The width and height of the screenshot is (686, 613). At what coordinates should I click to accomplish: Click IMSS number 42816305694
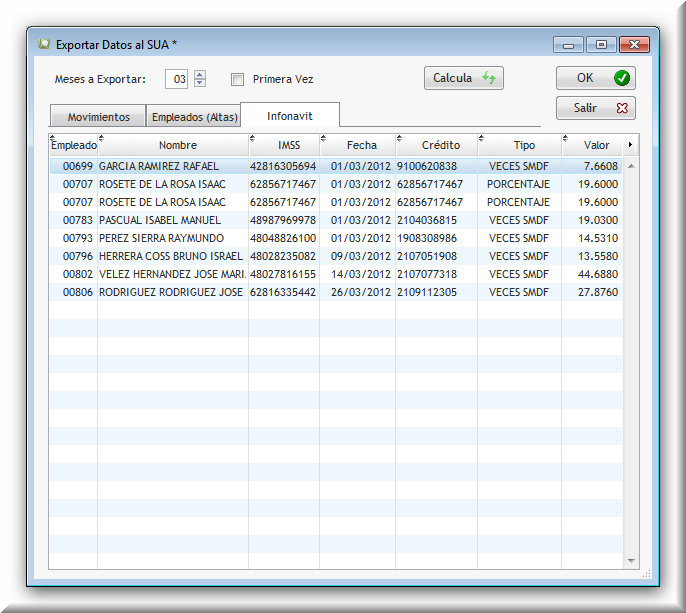(x=283, y=166)
